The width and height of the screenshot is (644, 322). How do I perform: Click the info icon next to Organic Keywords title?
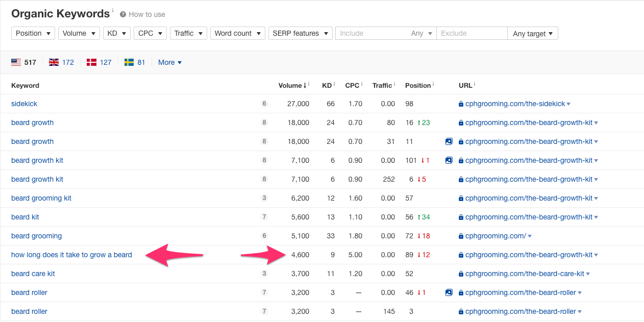click(113, 10)
